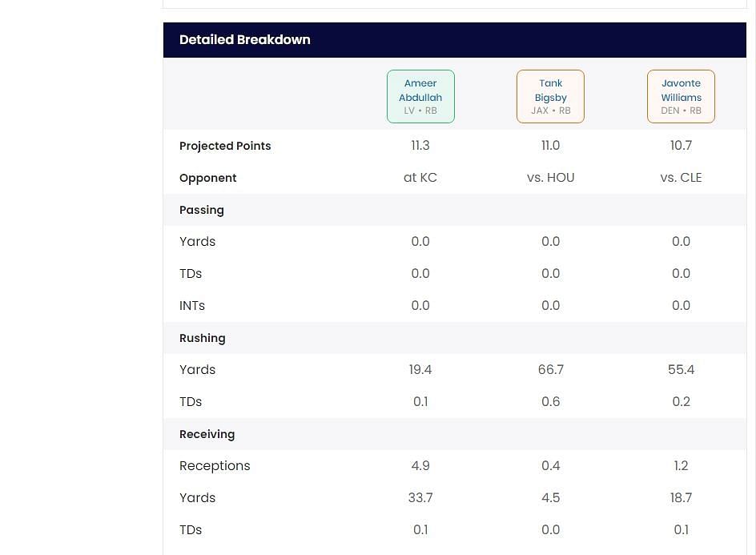Click the Passing section heading
The image size is (756, 555).
click(202, 210)
